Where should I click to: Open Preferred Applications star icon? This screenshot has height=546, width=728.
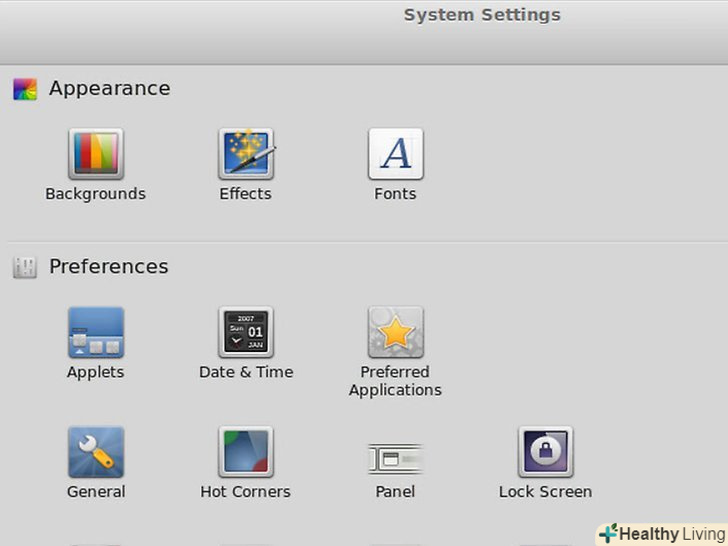396,333
